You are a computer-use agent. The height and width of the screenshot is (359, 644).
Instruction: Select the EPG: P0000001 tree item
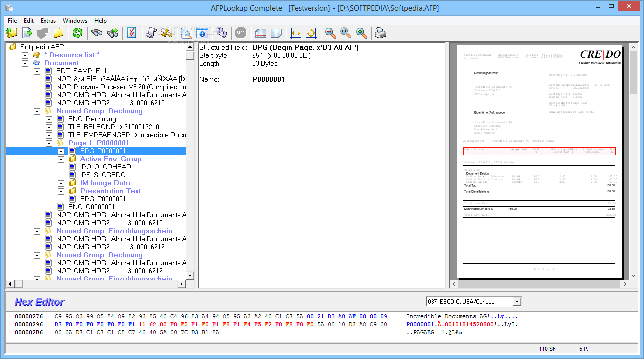(103, 199)
